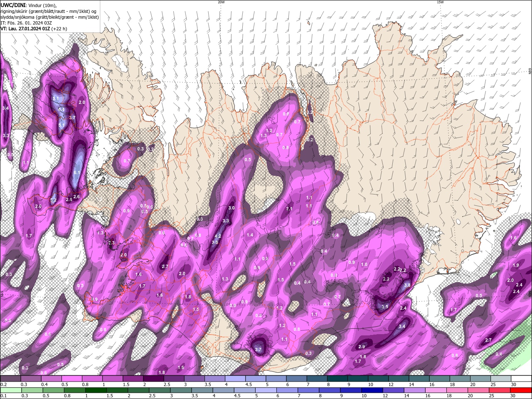Click the '20W' longitude label
This screenshot has width=532, height=399.
point(221,2)
